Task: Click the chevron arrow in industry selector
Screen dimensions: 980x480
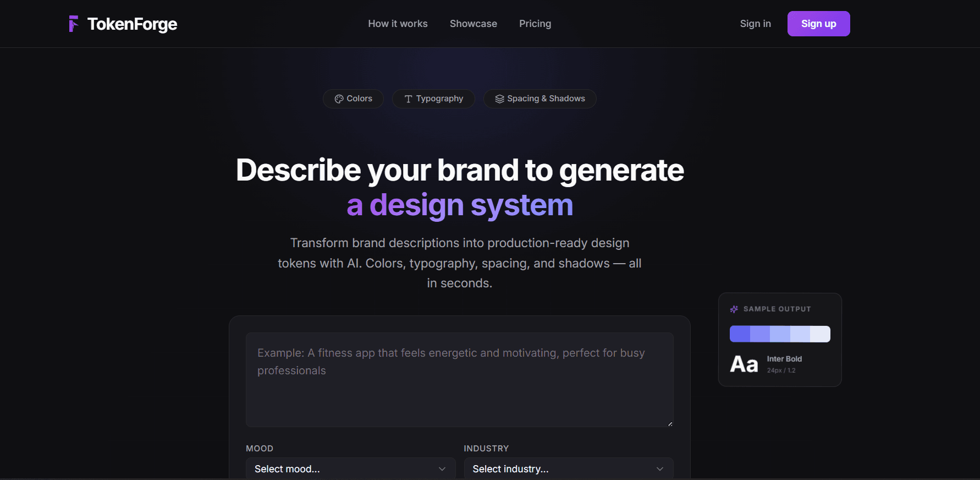Action: coord(660,469)
